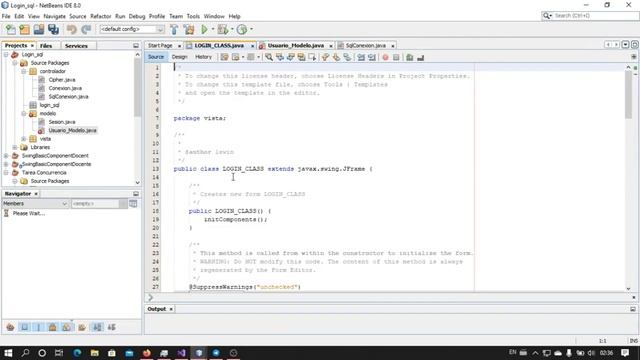This screenshot has width=640, height=360.
Task: Click the editor scrollbar down arrow
Action: [x=628, y=289]
